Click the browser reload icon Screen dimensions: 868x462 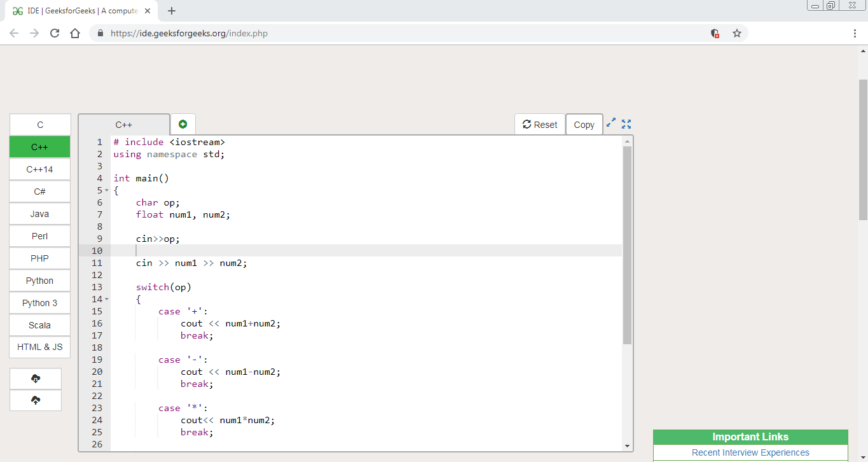pos(55,33)
